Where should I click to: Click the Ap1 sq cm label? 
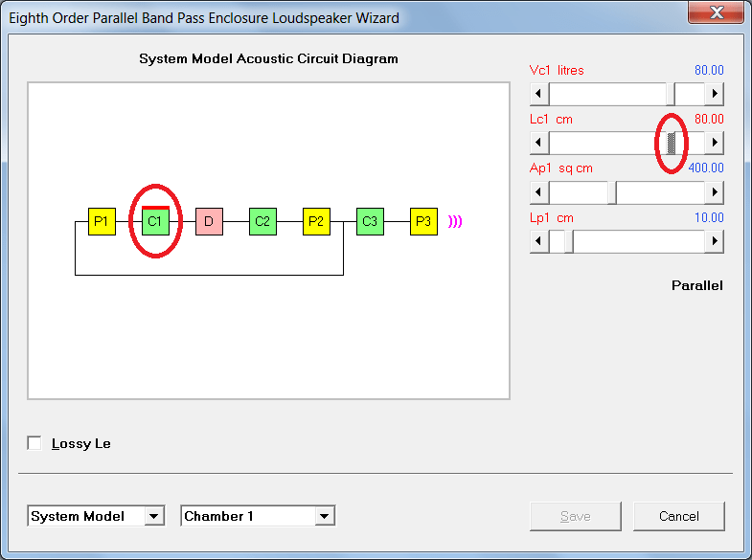pyautogui.click(x=561, y=168)
